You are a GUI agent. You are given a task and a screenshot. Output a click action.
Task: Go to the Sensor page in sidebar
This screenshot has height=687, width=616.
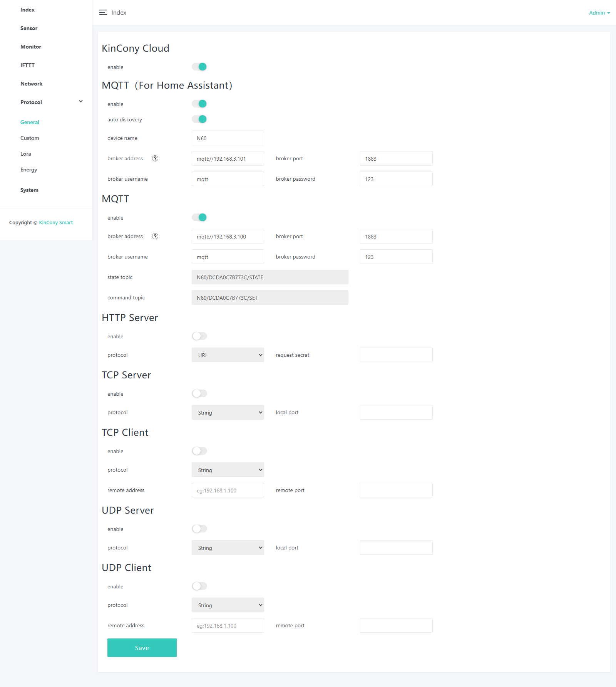[x=29, y=28]
